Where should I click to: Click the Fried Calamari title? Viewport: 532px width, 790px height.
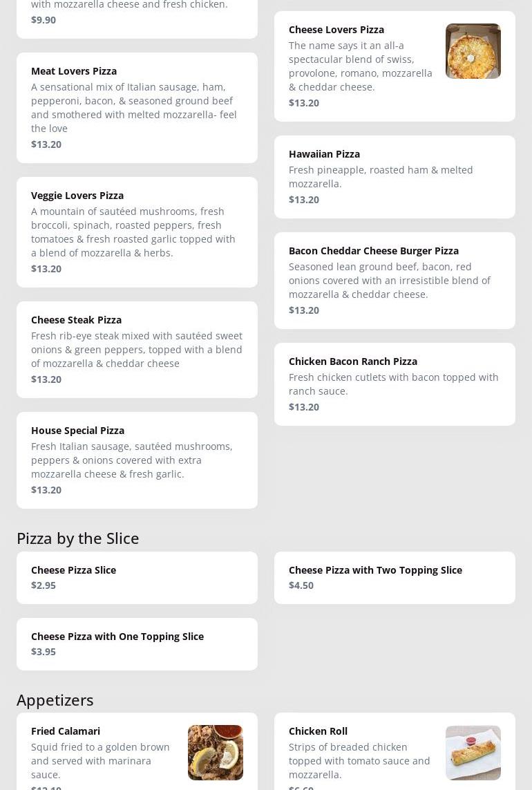[x=66, y=731]
